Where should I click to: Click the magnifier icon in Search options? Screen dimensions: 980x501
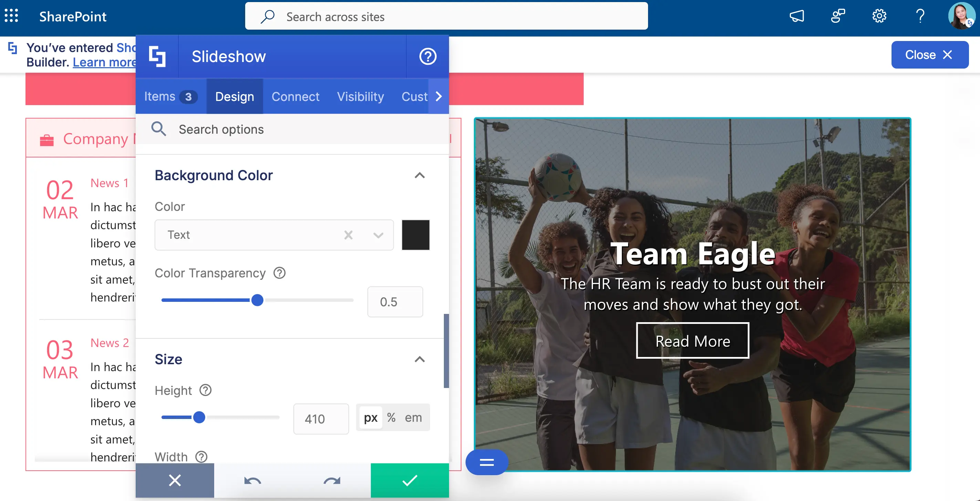(x=159, y=129)
